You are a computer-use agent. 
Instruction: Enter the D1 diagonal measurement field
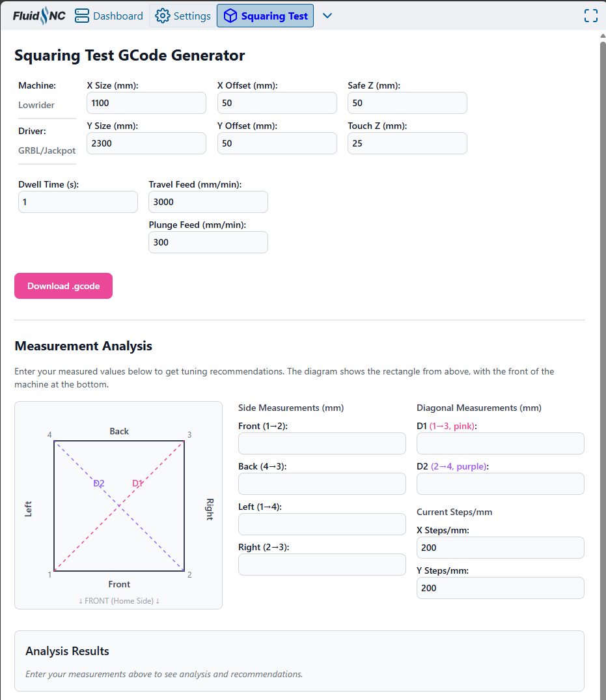coord(501,443)
